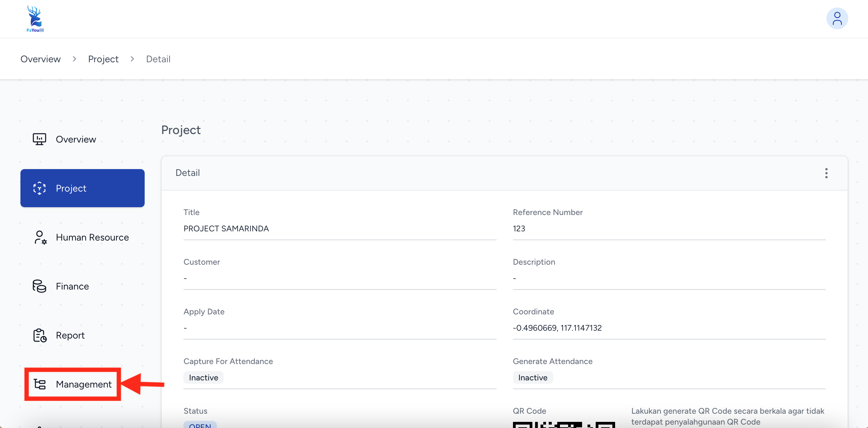
Task: Click the Overview monitor icon in sidebar
Action: pos(39,139)
